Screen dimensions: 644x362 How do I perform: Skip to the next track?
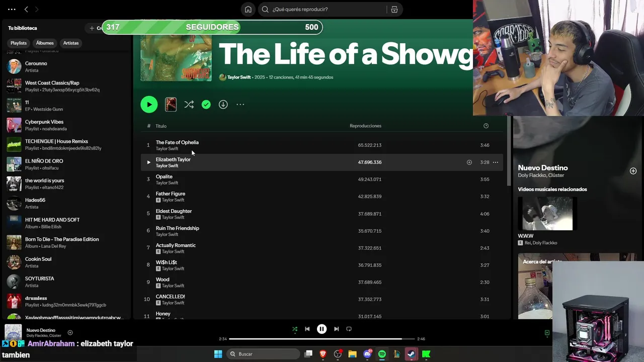(x=336, y=329)
